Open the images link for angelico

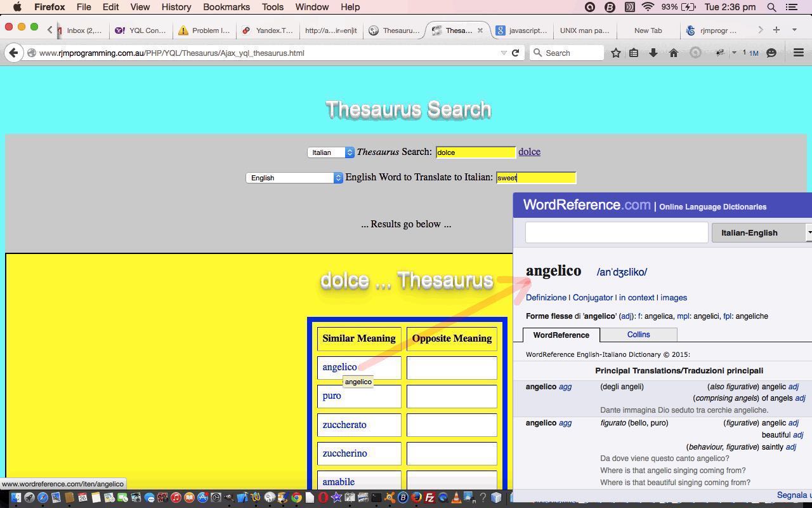coord(674,297)
